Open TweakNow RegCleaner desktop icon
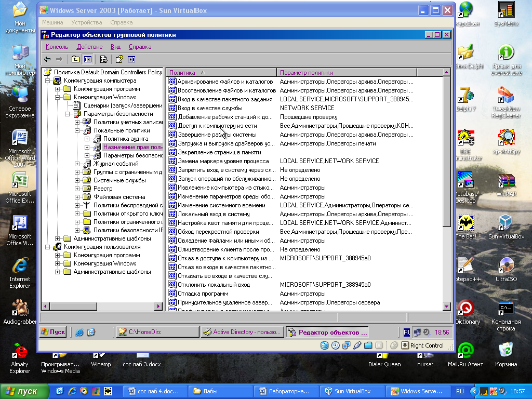 pyautogui.click(x=506, y=102)
